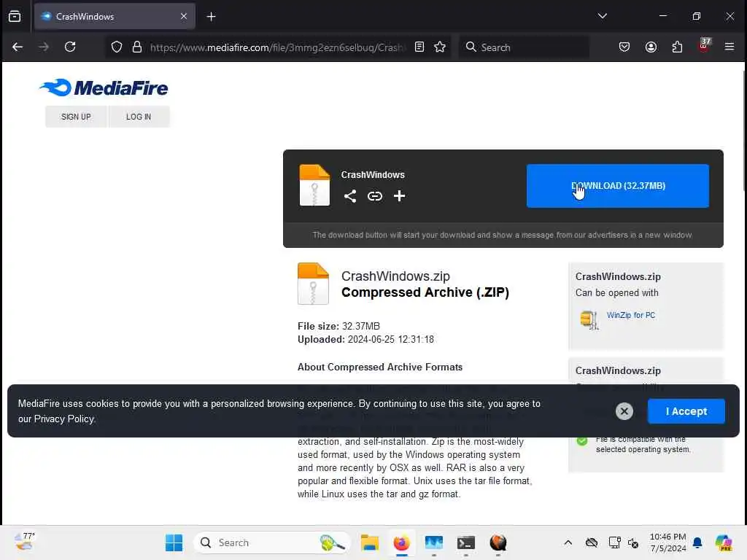747x560 pixels.
Task: Open the Privacy Policy link
Action: (64, 419)
